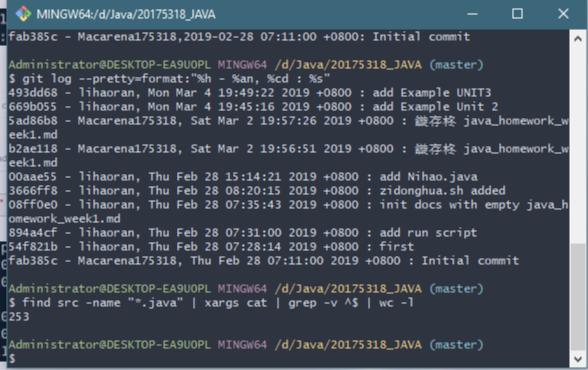Screen dimensions: 588x370
Task: Open the Git Bash icon menu in title bar
Action: 23,14
